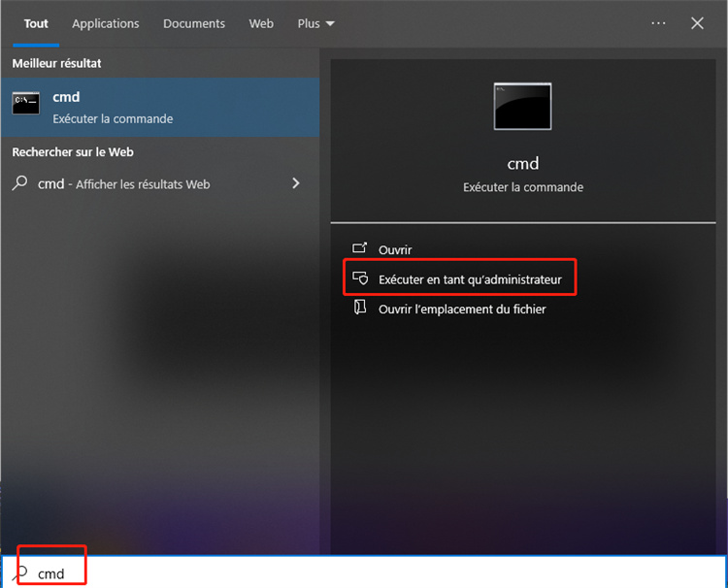The height and width of the screenshot is (588, 728).
Task: Click the file location folder icon
Action: coord(360,308)
